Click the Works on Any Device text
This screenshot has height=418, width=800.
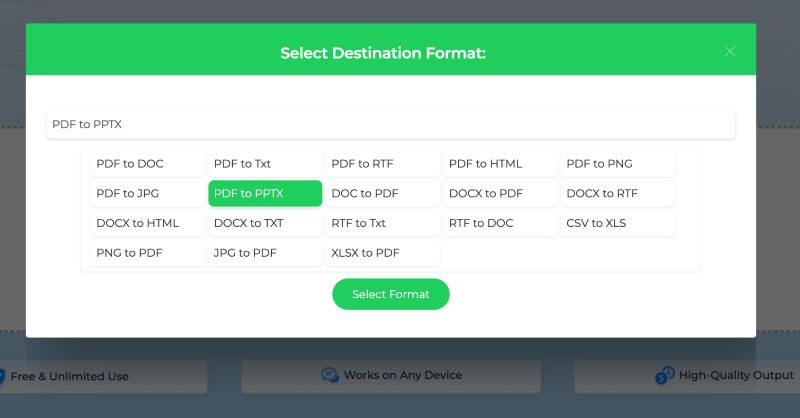(x=403, y=375)
